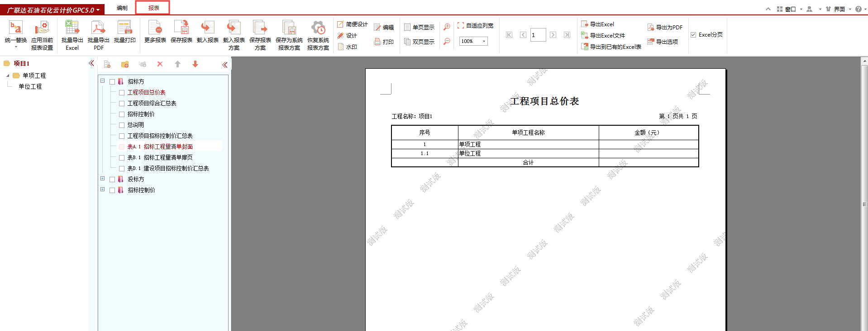Go to the previous page arrow
Screen dimensions: 868x331
click(x=523, y=35)
